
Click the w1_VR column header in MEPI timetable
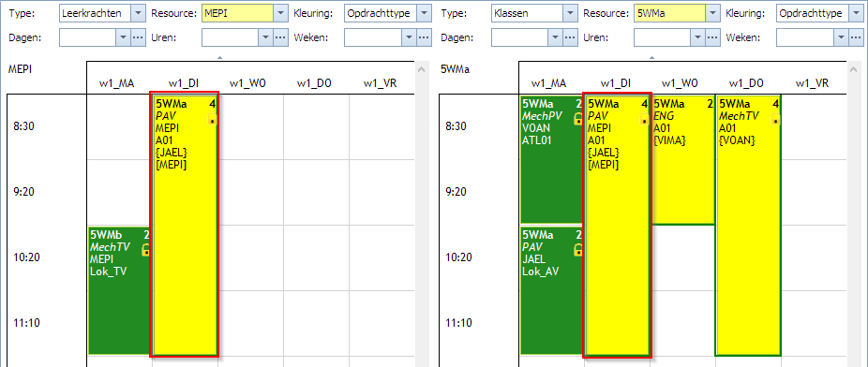coord(381,83)
